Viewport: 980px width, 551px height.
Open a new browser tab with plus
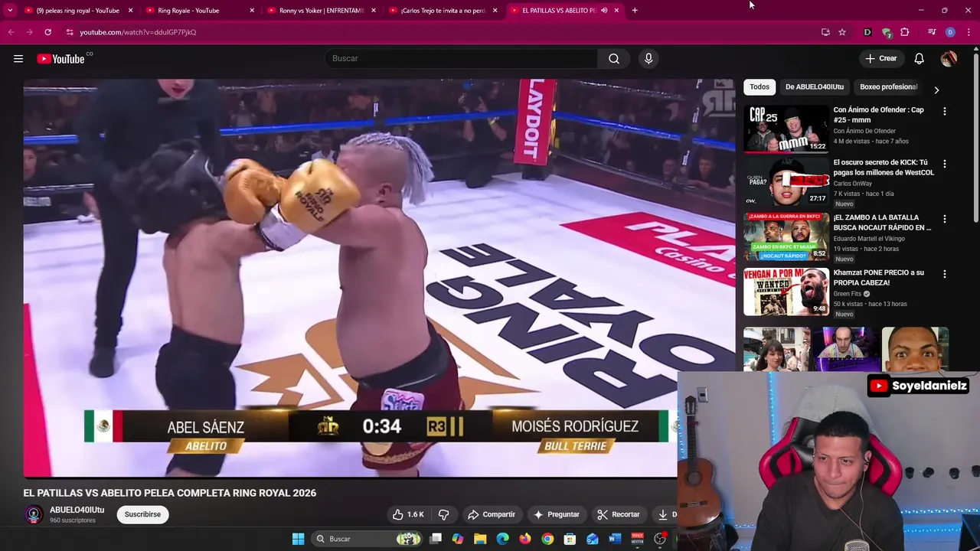[635, 11]
